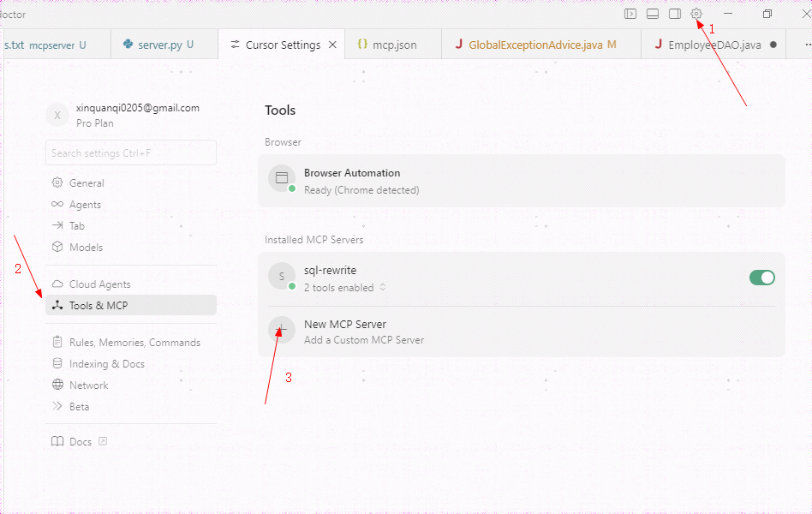Open the Tab settings section
812x514 pixels.
click(131, 225)
